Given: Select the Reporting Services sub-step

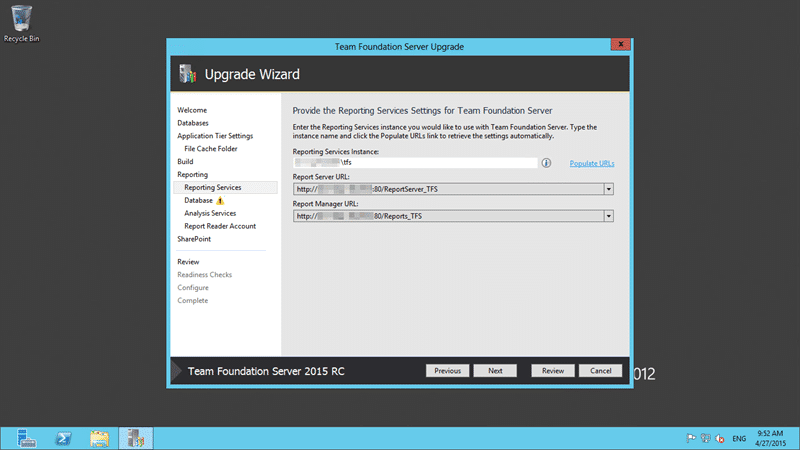Looking at the screenshot, I should click(x=226, y=187).
